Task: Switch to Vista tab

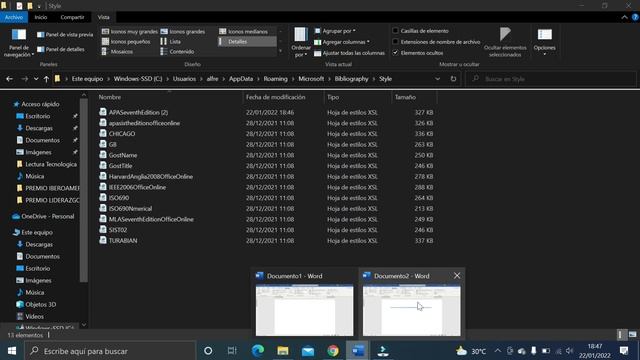Action: click(103, 17)
